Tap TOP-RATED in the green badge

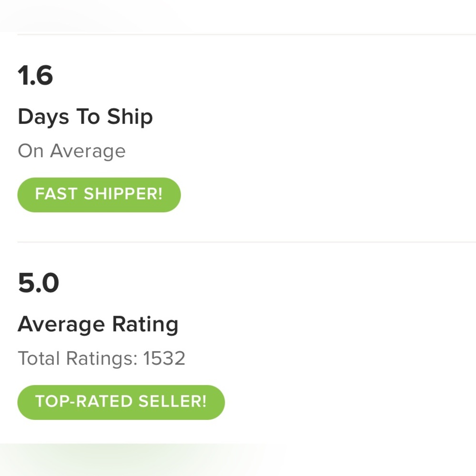(84, 401)
